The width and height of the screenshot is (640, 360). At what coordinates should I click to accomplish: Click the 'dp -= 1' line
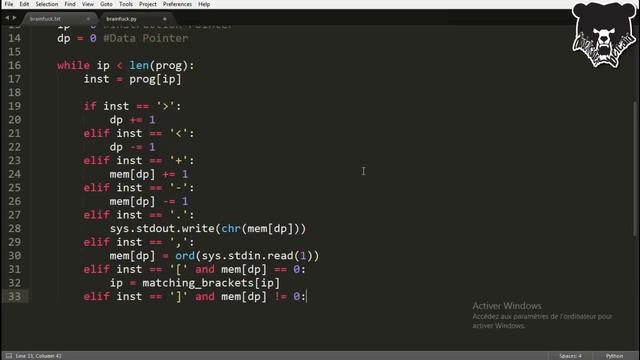click(132, 147)
